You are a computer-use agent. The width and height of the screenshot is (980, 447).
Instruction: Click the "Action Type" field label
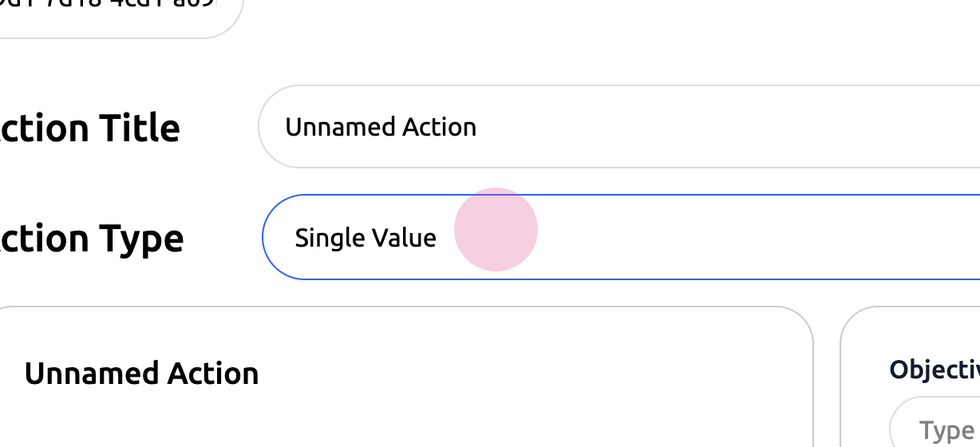click(92, 238)
